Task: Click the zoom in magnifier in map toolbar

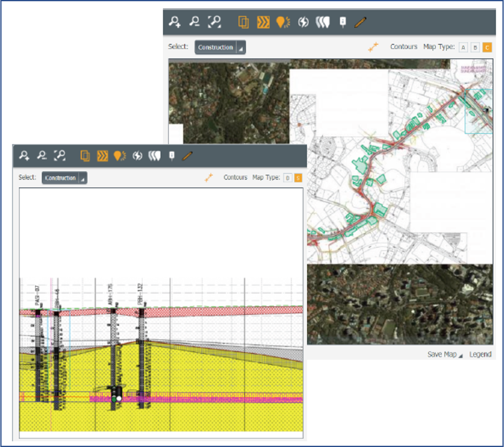Action: 175,22
